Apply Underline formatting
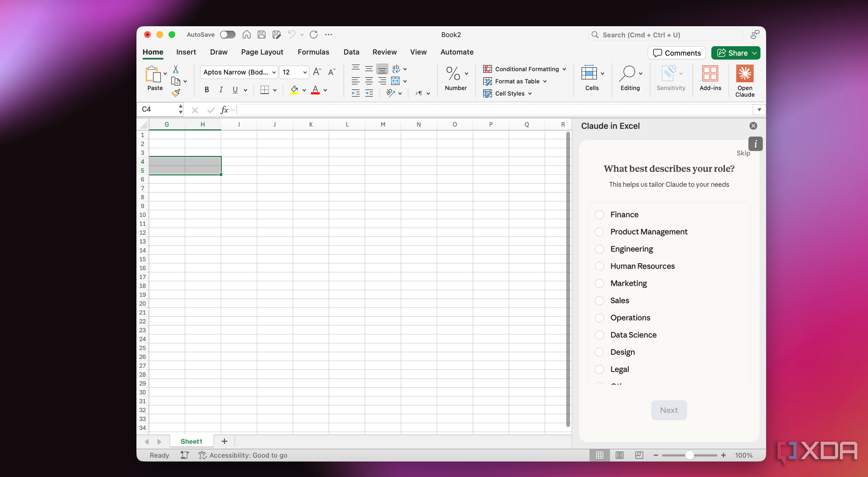The width and height of the screenshot is (868, 477). tap(235, 90)
